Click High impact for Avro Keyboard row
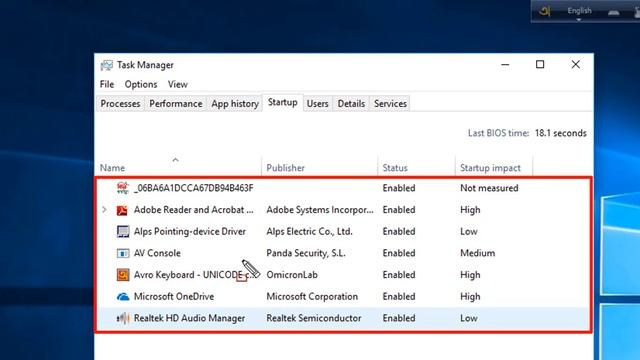The height and width of the screenshot is (360, 640). click(x=470, y=275)
